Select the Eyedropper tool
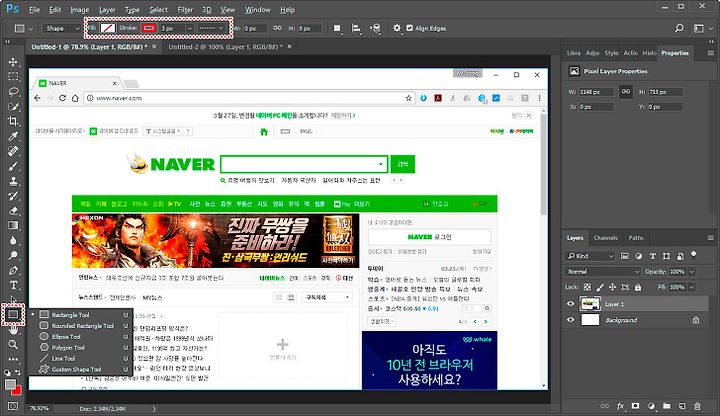The image size is (720, 416). [x=13, y=136]
